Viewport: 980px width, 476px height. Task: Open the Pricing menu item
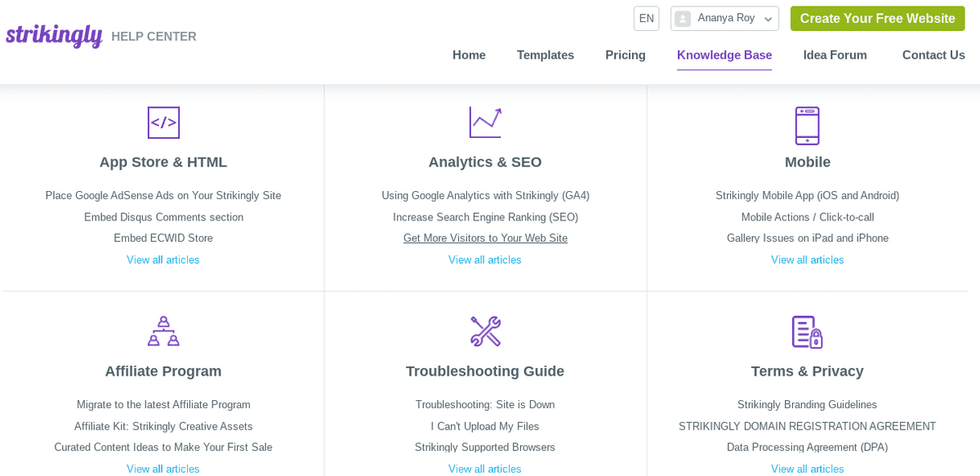[x=626, y=56]
